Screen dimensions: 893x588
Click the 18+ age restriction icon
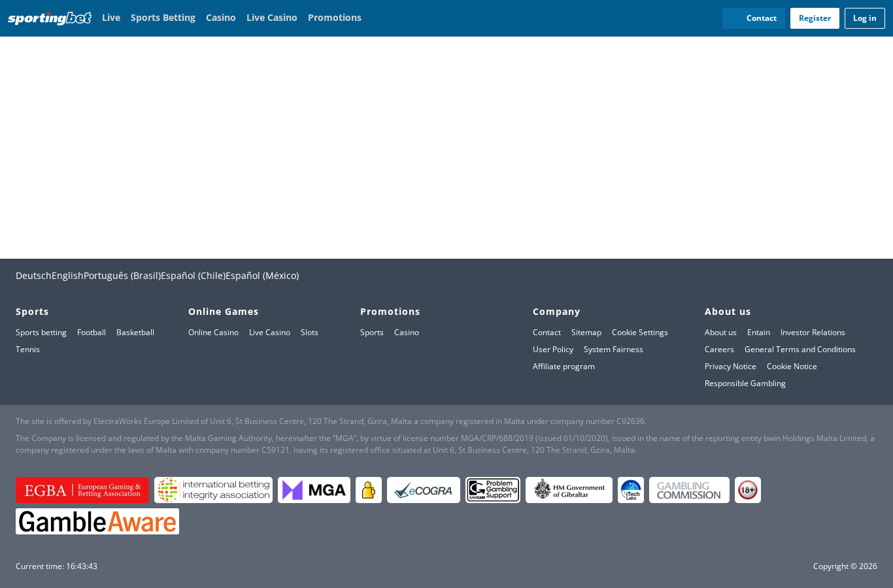pyautogui.click(x=748, y=490)
